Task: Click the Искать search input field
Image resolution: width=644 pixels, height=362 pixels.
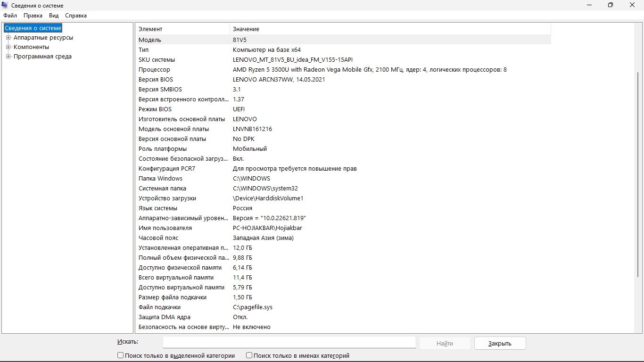Action: (x=289, y=343)
